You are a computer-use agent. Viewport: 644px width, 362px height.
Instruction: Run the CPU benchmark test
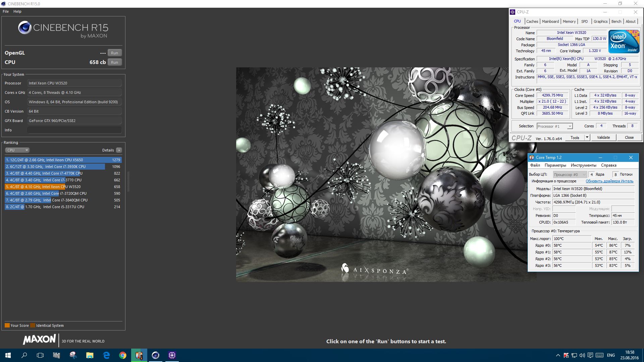[114, 62]
